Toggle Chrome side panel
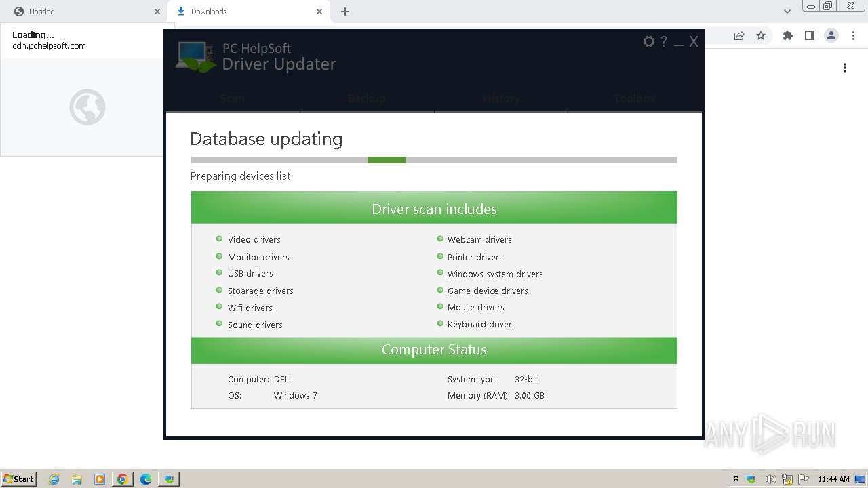 tap(809, 35)
